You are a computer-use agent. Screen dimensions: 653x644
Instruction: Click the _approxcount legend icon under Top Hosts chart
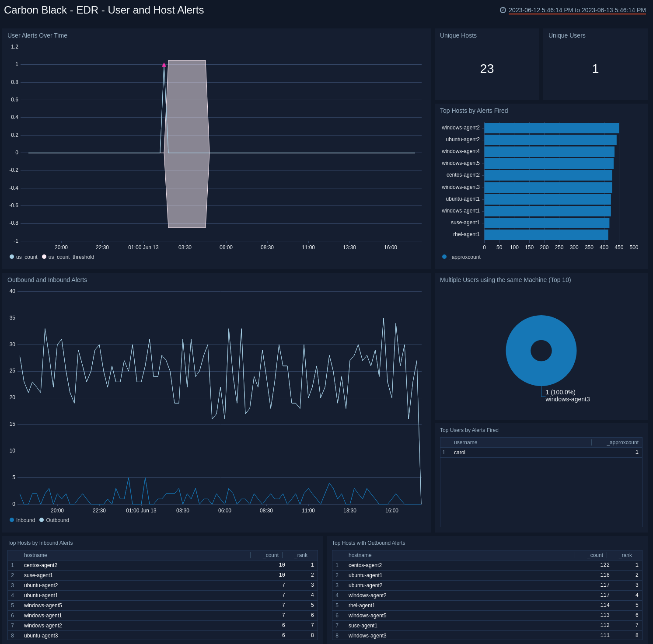click(443, 256)
